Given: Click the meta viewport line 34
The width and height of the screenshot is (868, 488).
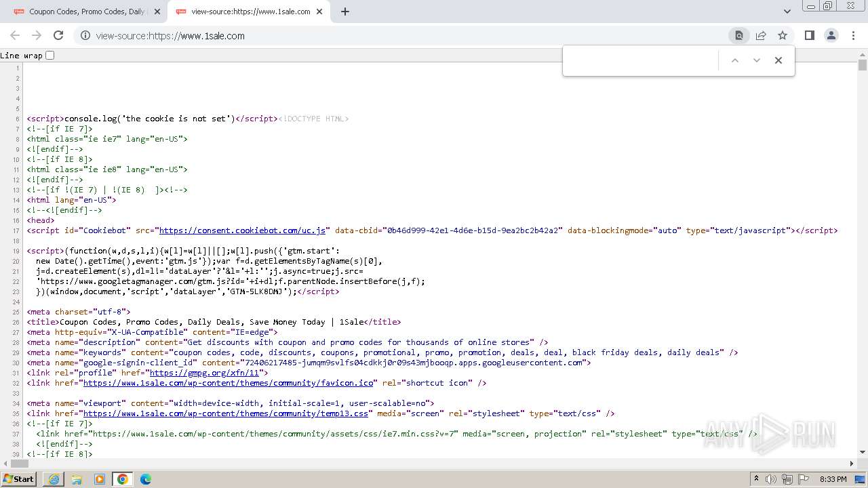Looking at the screenshot, I should 231,403.
